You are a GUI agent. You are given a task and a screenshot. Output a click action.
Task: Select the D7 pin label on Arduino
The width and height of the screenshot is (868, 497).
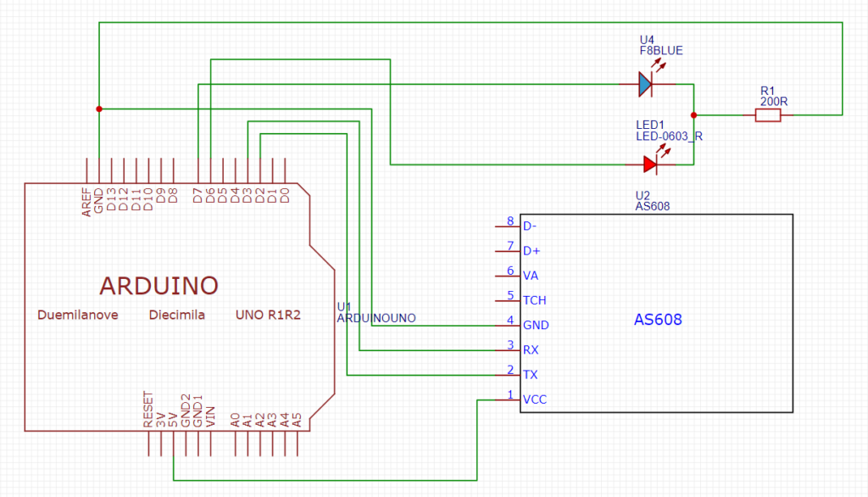198,195
